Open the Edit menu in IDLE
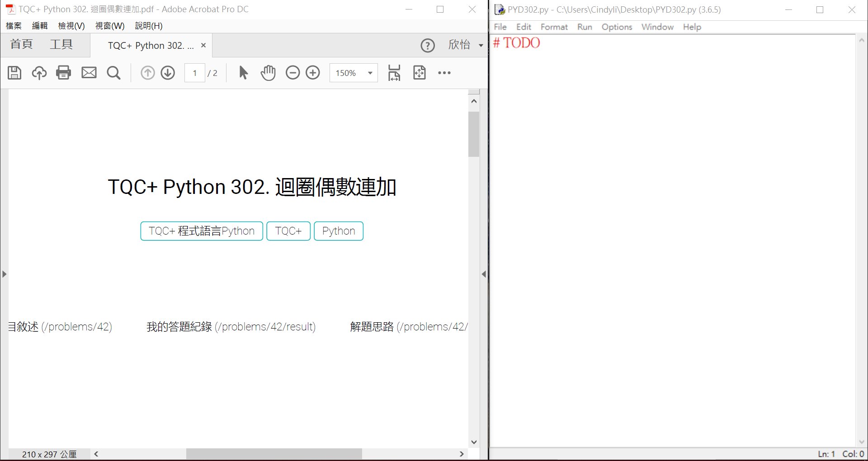This screenshot has width=868, height=461. [524, 27]
